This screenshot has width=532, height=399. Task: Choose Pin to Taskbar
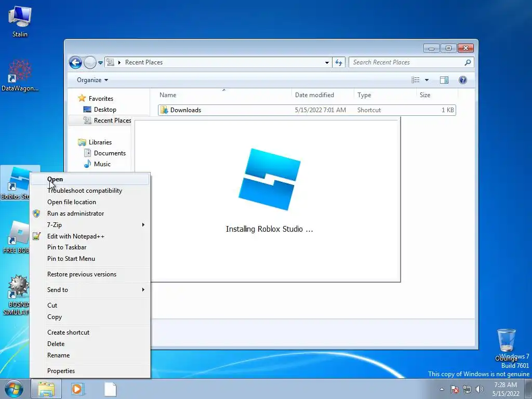pyautogui.click(x=90, y=247)
